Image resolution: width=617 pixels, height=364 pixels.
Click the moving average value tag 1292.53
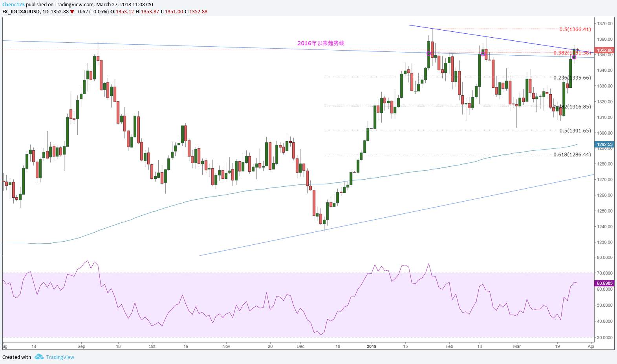coord(605,144)
